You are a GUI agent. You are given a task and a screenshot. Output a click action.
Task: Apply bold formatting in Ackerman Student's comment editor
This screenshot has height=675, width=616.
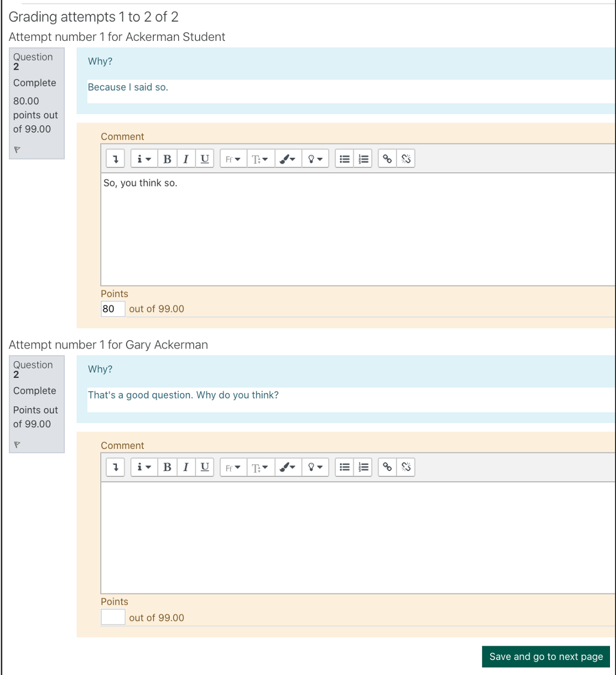coord(167,158)
